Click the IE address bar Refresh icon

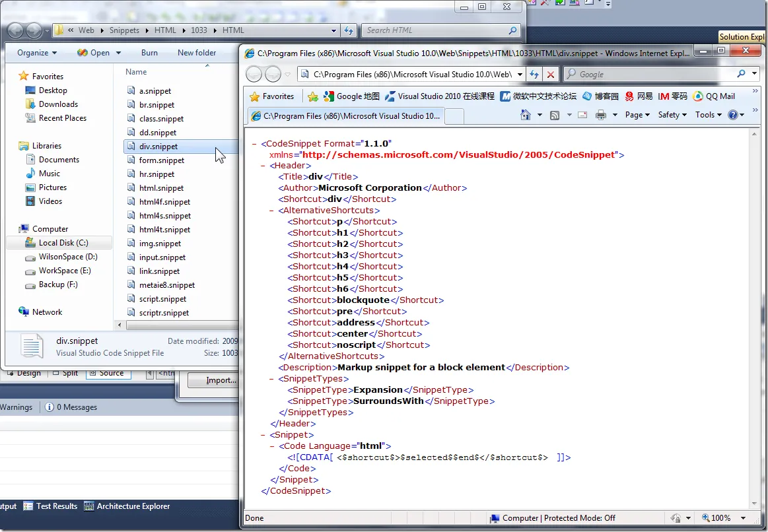click(x=534, y=75)
